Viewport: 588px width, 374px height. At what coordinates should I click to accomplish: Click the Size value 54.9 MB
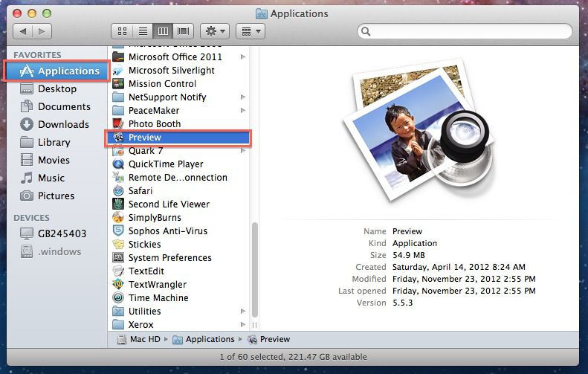[x=408, y=255]
